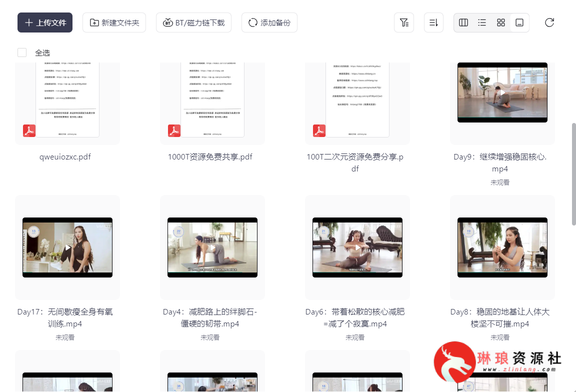The width and height of the screenshot is (576, 392).
Task: Play the Day8 稳固的地基 video
Action: (x=502, y=247)
